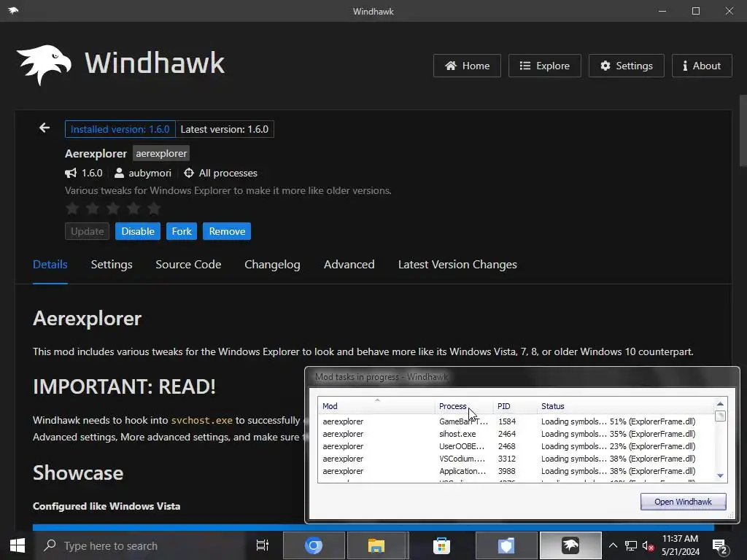This screenshot has height=560, width=747.
Task: Switch to the Details tab
Action: [50, 265]
